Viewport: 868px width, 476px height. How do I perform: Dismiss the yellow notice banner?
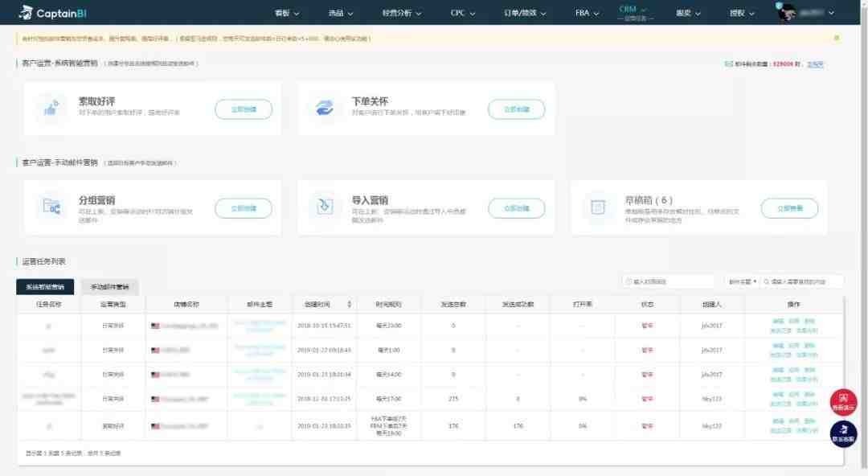click(837, 39)
